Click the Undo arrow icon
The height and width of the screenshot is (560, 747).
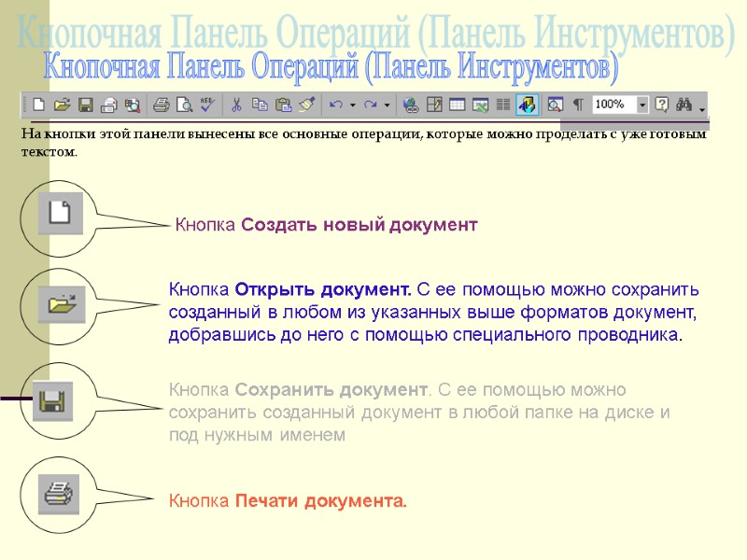(x=336, y=105)
